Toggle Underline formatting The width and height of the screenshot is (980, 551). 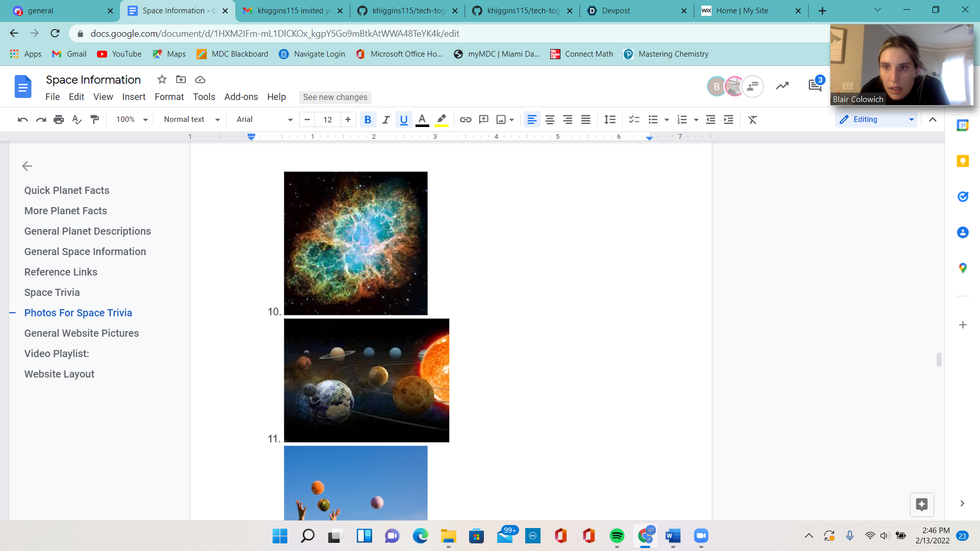pos(404,119)
